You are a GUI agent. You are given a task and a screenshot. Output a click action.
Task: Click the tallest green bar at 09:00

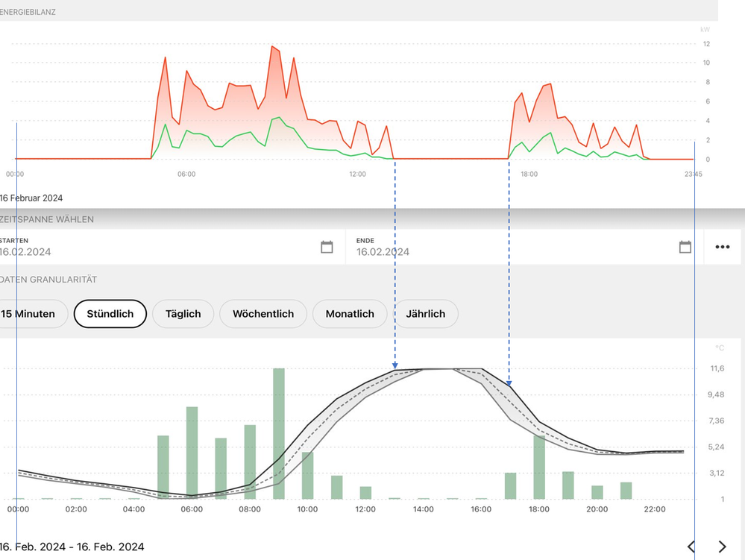pos(279,432)
